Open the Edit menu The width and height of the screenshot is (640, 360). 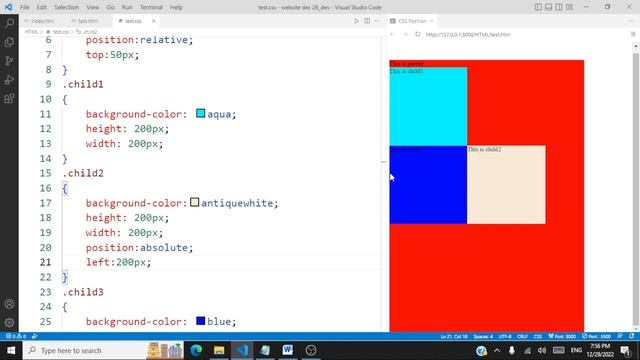(41, 7)
